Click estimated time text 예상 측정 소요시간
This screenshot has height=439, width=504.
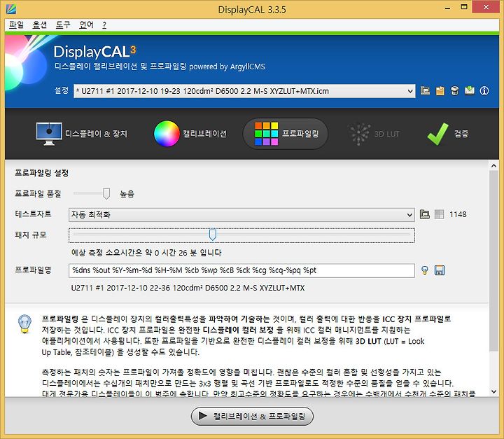[146, 253]
